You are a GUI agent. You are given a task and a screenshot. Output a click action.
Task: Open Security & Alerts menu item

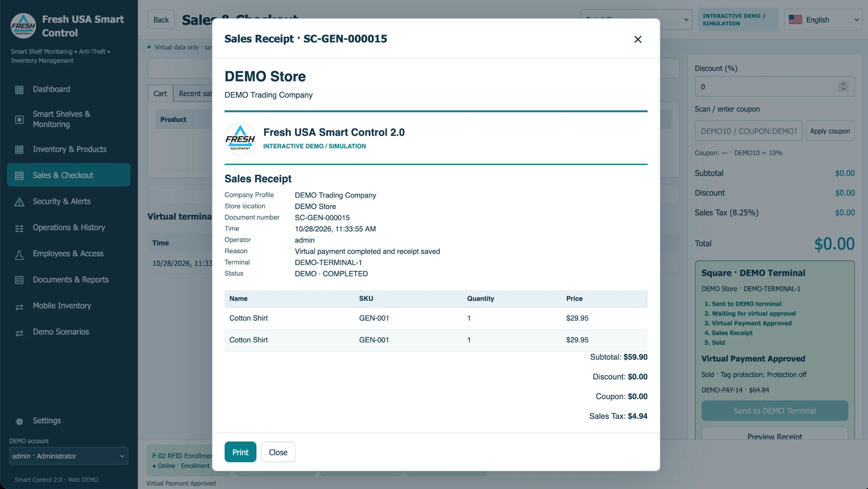click(69, 201)
